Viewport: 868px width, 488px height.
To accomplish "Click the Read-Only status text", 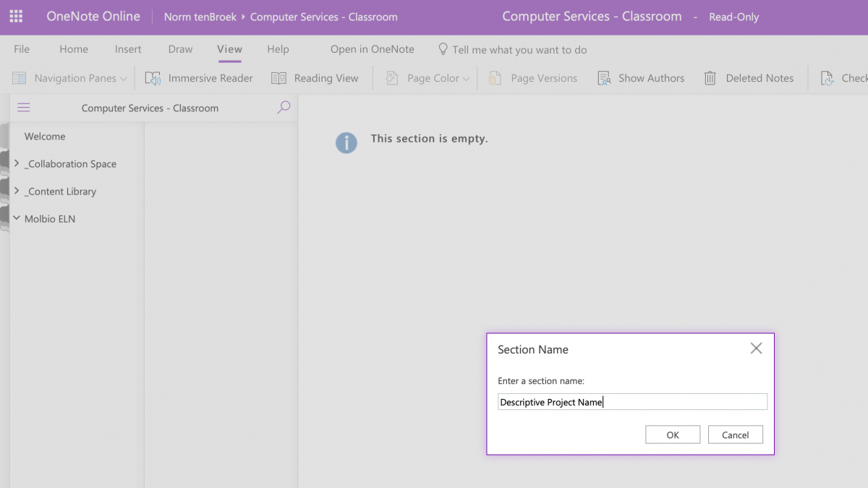I will 734,17.
